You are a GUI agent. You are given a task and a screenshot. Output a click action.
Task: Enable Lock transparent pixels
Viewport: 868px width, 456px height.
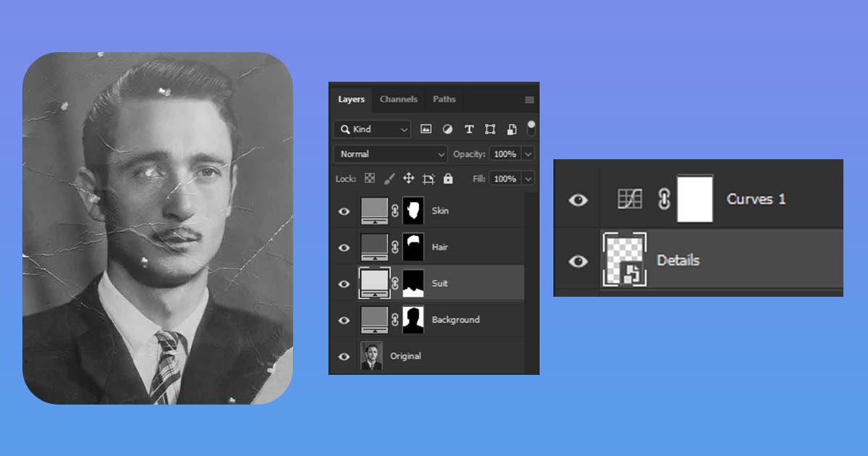point(370,177)
